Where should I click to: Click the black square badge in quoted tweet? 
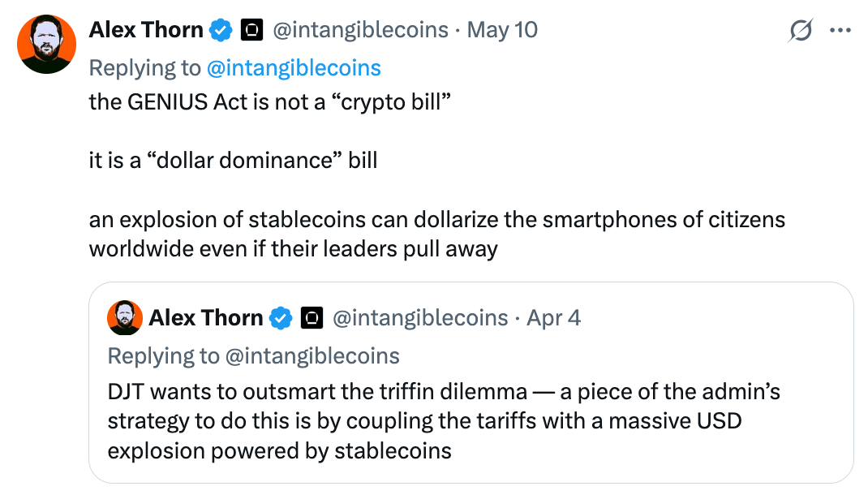pos(312,318)
